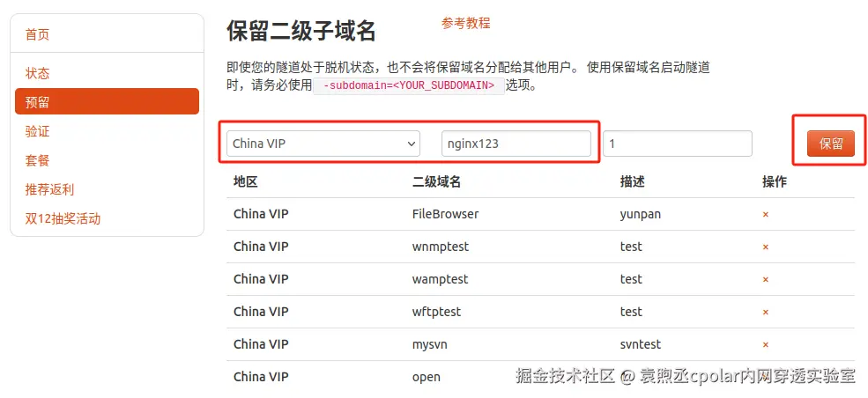The image size is (868, 398).
Task: Delete the mysvn subdomain entry
Action: (x=766, y=344)
